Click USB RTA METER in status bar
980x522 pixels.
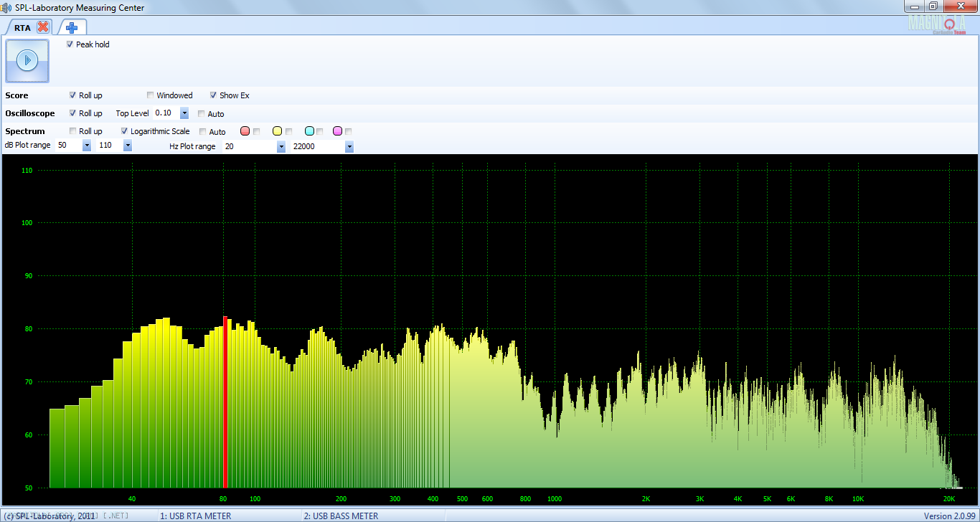tap(195, 516)
